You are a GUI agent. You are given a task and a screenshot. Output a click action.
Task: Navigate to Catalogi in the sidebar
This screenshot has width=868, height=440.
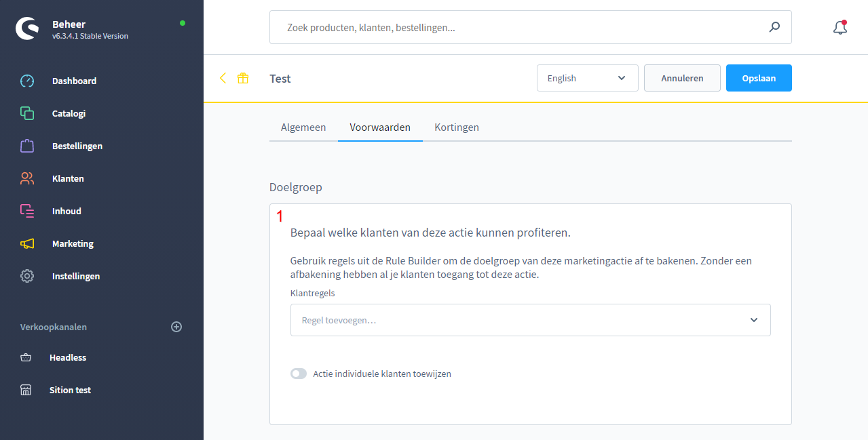[70, 113]
